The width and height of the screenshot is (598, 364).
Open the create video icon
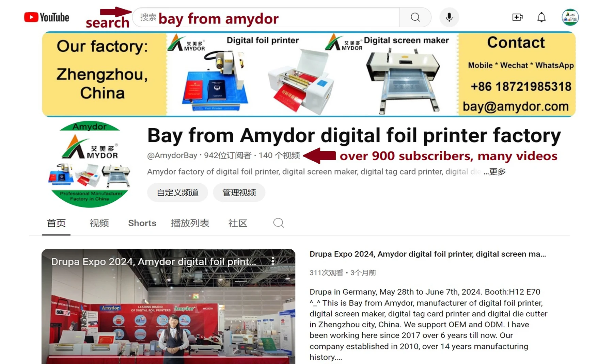517,17
